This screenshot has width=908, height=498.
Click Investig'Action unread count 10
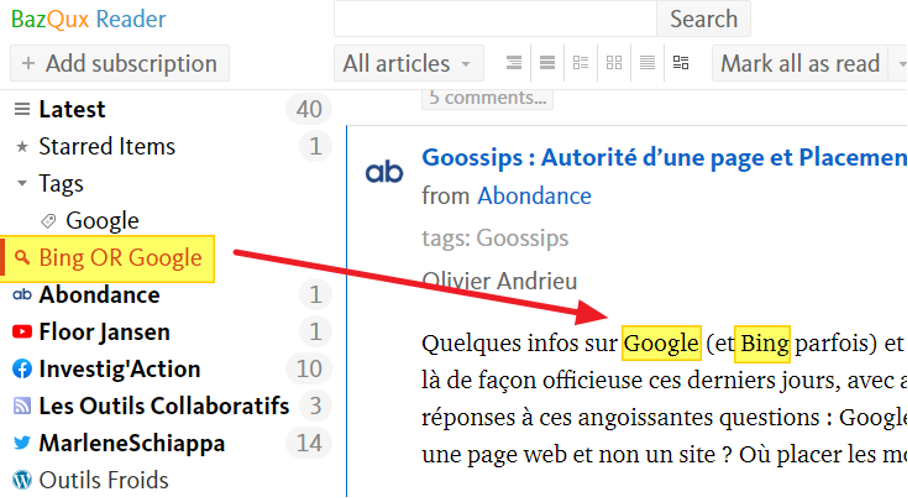(309, 369)
